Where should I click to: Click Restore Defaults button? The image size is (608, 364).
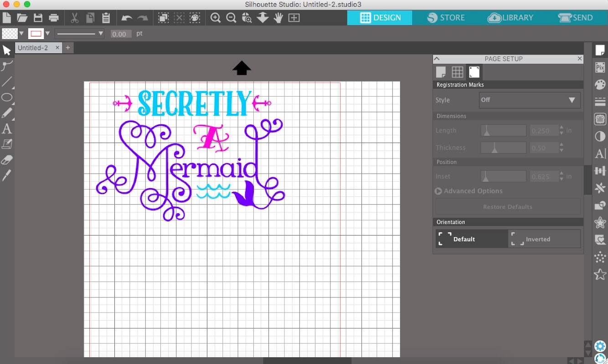[x=508, y=207]
